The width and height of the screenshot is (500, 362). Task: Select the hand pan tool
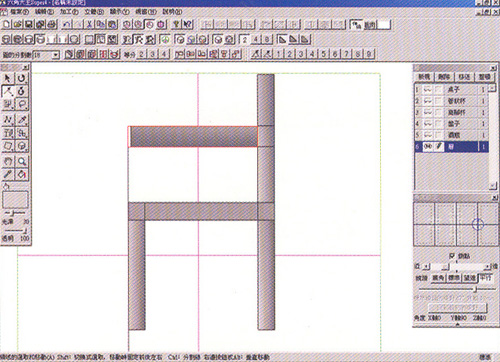[8, 162]
